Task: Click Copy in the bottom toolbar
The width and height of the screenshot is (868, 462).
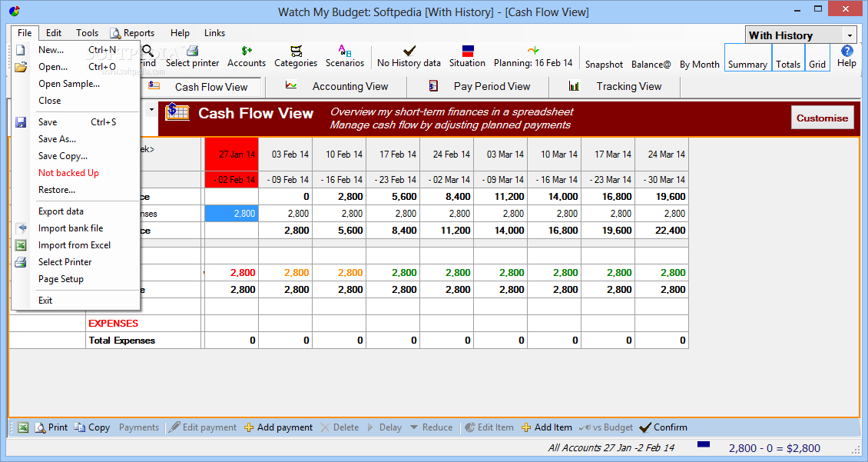Action: pos(92,427)
